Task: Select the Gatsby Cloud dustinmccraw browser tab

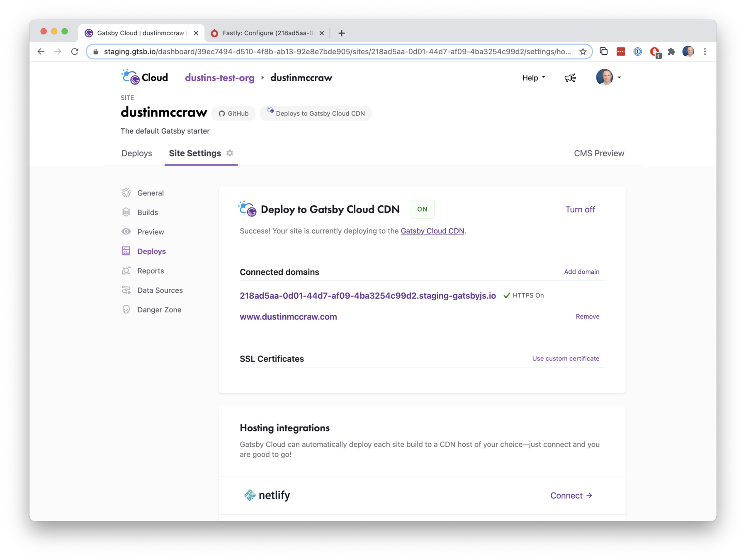Action: (141, 33)
